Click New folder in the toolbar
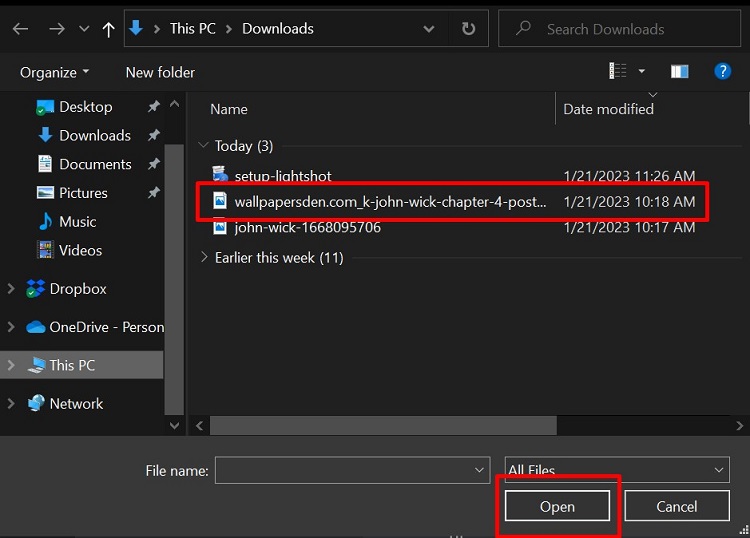Image resolution: width=750 pixels, height=538 pixels. [x=160, y=72]
